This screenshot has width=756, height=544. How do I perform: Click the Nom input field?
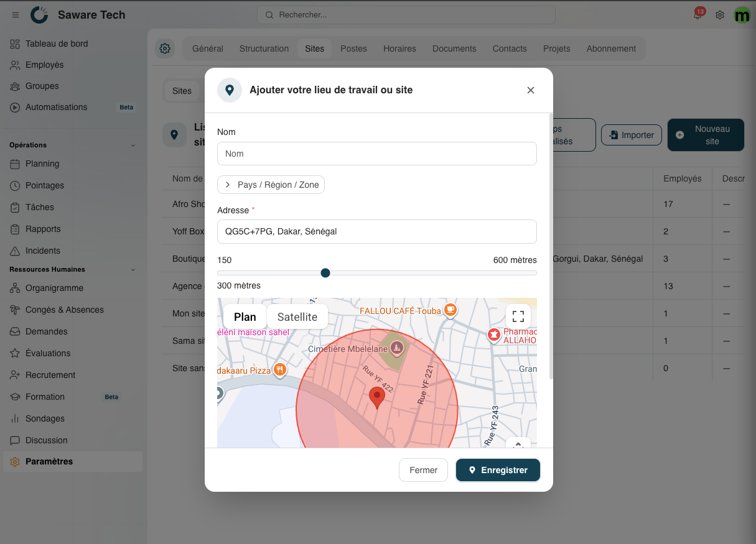click(376, 154)
